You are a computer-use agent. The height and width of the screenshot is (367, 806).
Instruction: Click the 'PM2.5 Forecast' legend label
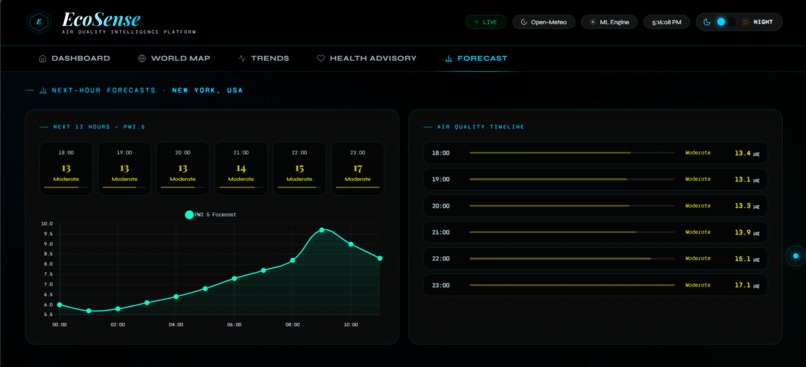(x=215, y=215)
